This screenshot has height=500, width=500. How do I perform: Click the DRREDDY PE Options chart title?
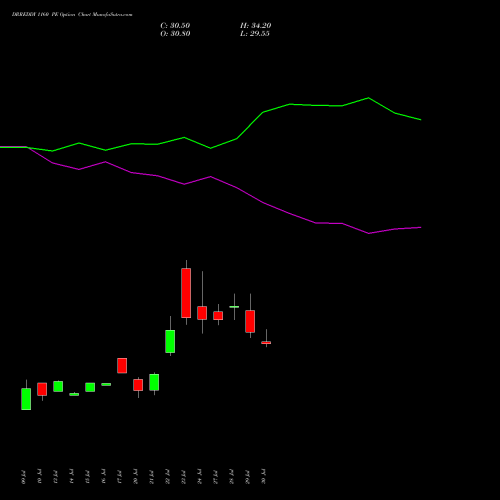tap(72, 15)
